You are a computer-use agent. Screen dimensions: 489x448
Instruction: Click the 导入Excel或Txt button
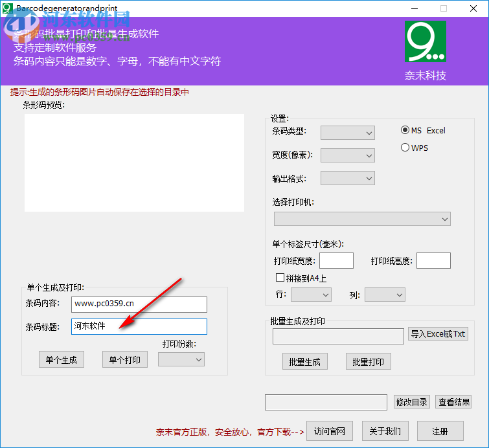[x=438, y=334]
